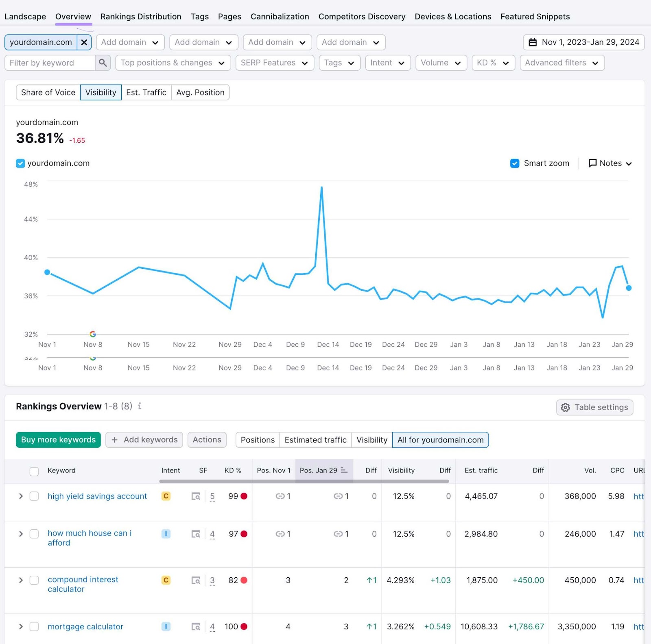Click the Commercial intent badge for high yield savings account
The width and height of the screenshot is (651, 644).
(166, 496)
